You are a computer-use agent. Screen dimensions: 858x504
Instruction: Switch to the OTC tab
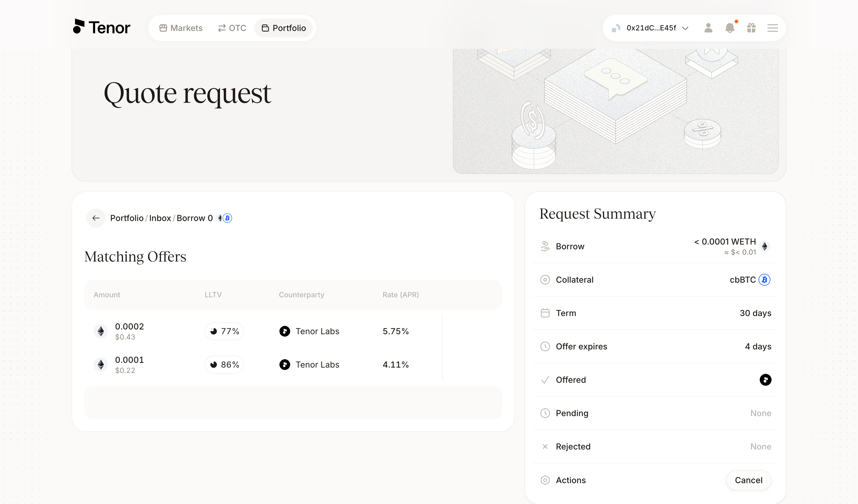click(232, 28)
